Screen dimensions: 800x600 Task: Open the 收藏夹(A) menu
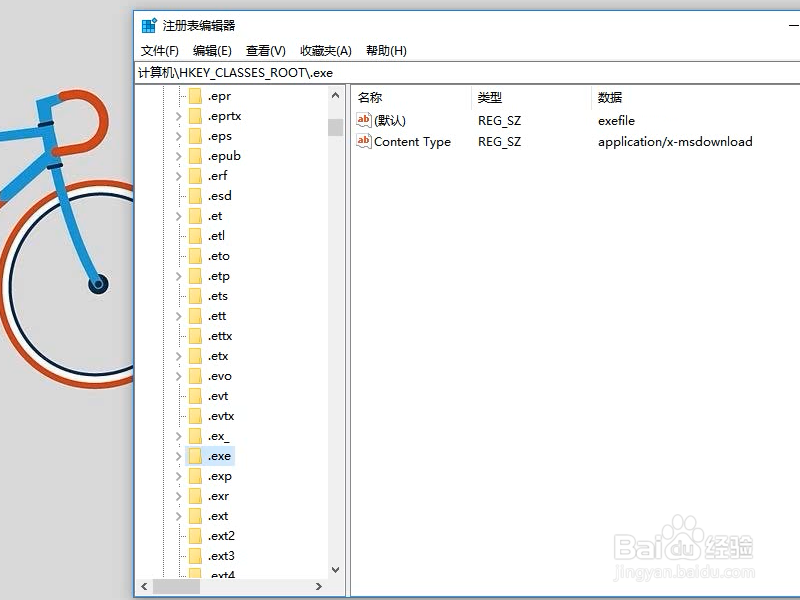point(326,51)
